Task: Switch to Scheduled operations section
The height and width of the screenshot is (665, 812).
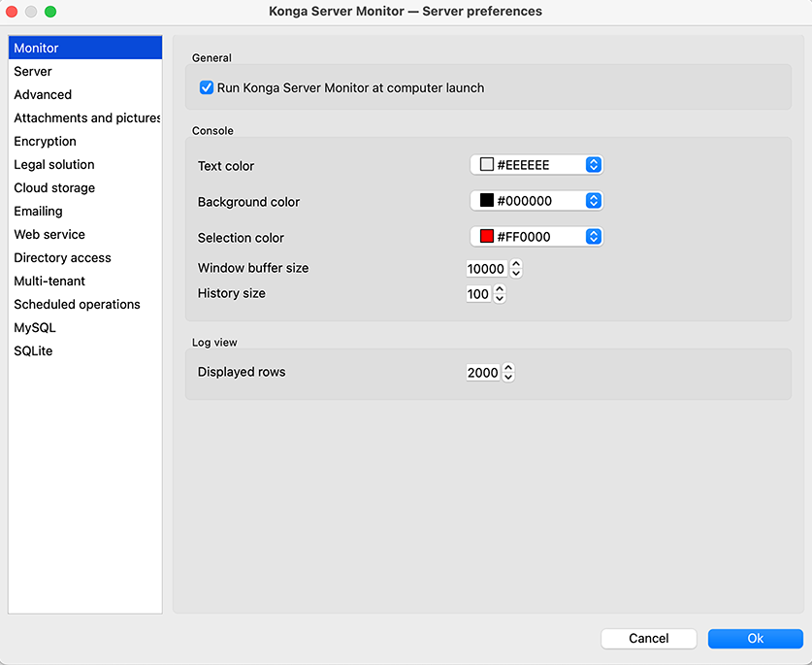Action: (77, 305)
